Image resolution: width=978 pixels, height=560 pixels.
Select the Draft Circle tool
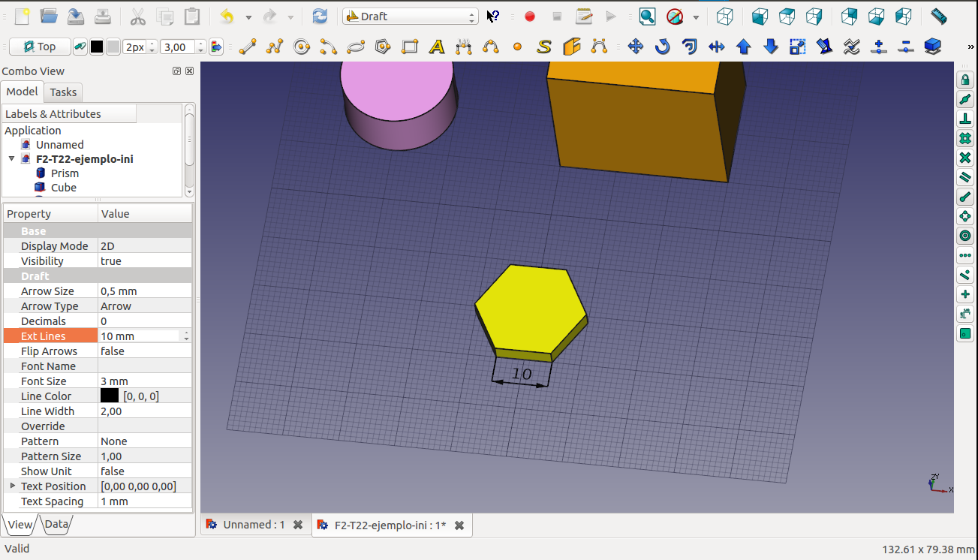302,47
